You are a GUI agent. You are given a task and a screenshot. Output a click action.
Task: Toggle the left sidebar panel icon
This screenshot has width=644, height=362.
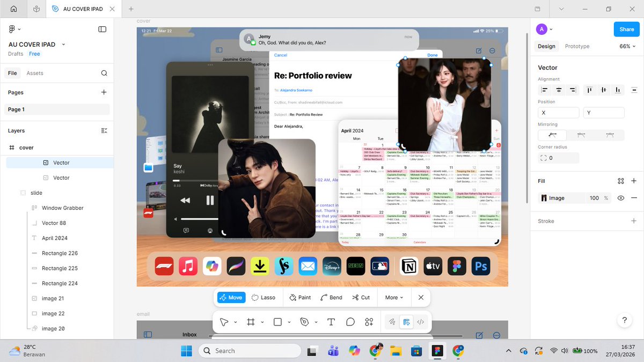(x=103, y=29)
